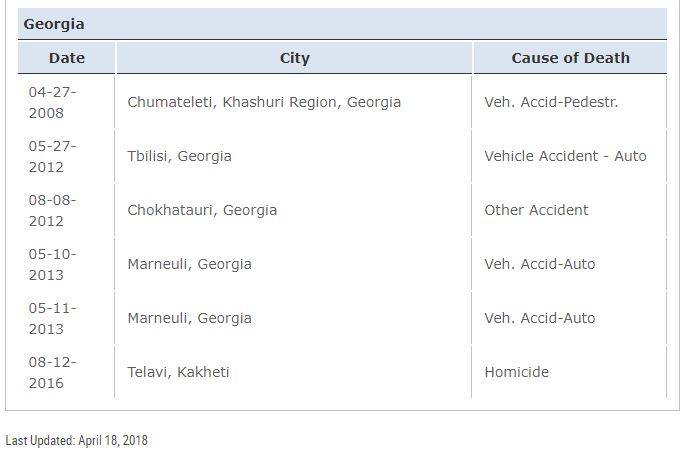The image size is (685, 454).
Task: Click the 05-11-2013 date cell
Action: [x=52, y=318]
